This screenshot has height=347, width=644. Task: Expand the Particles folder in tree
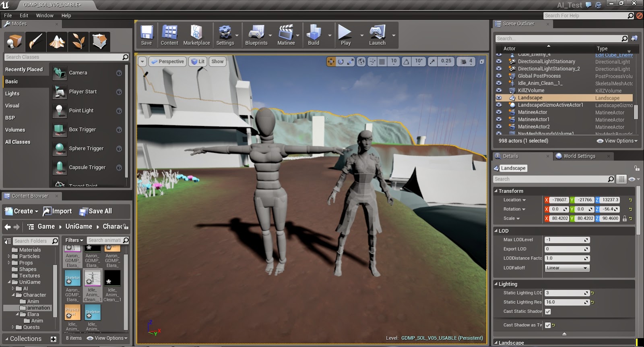(9, 256)
